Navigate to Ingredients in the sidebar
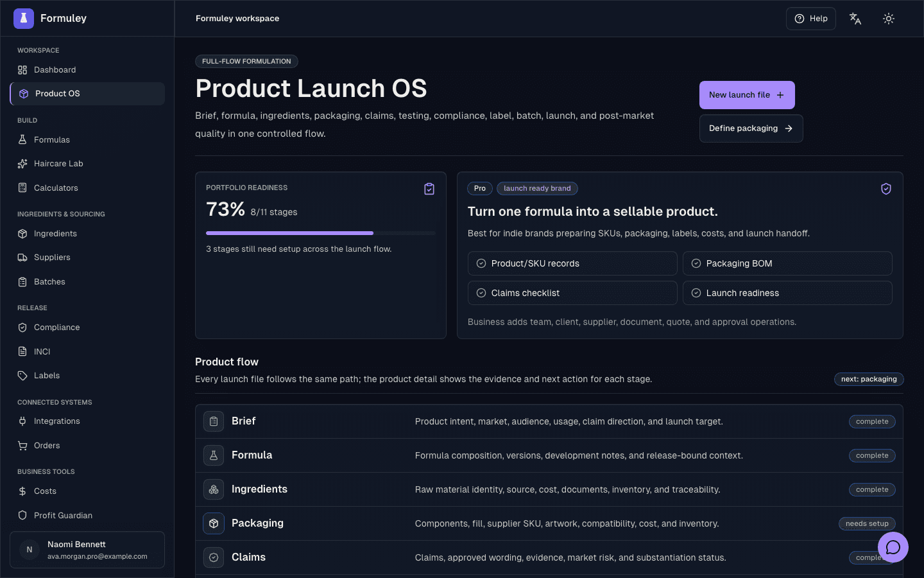Screen dimensions: 924x578 point(87,234)
